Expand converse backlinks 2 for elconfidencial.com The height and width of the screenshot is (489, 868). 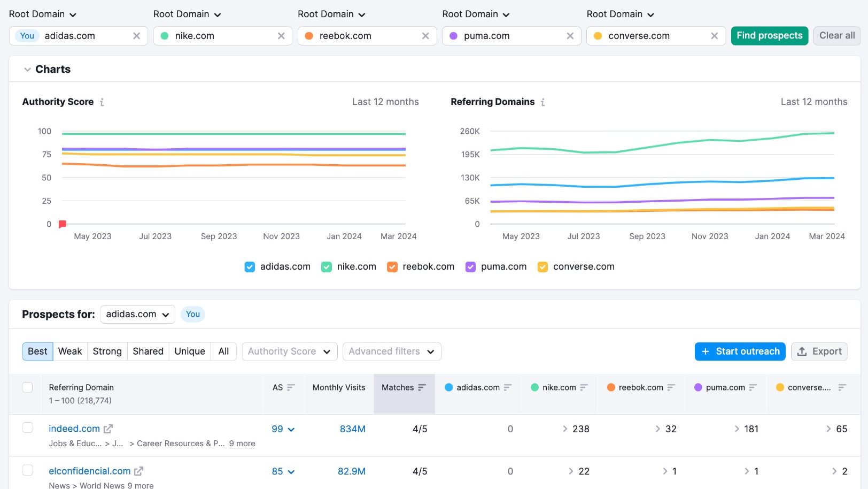coord(840,471)
